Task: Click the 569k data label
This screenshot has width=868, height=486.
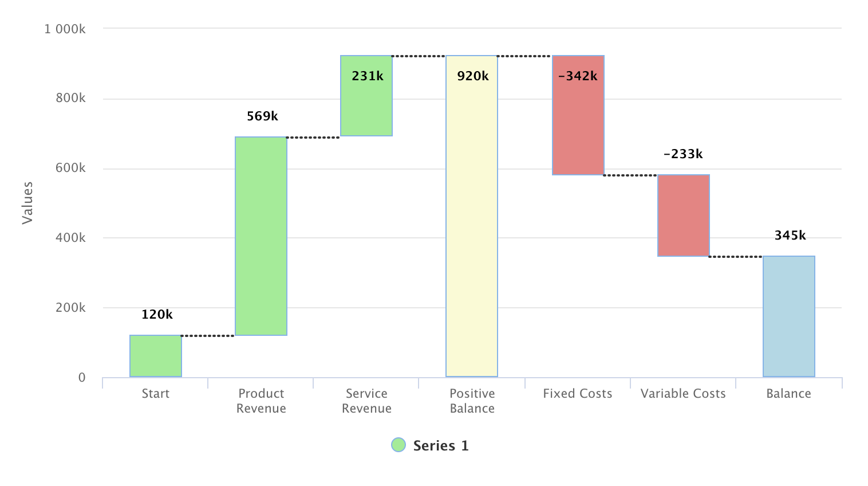Action: coord(262,116)
